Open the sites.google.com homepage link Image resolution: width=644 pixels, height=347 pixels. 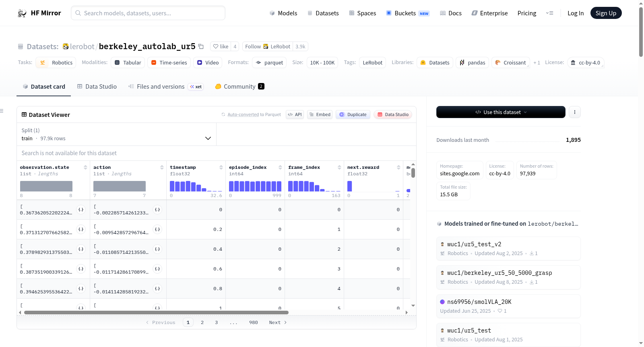click(460, 174)
